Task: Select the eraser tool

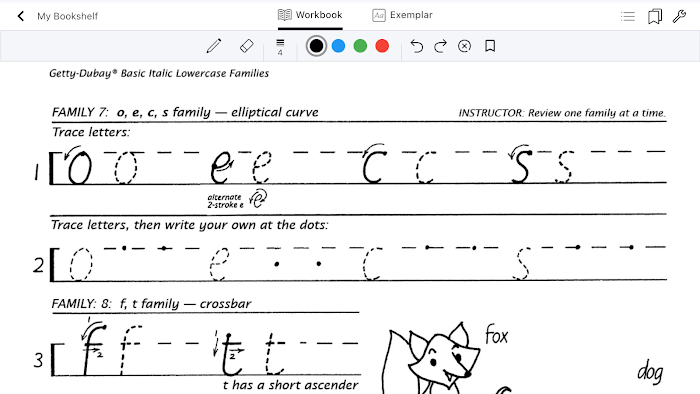Action: tap(246, 46)
